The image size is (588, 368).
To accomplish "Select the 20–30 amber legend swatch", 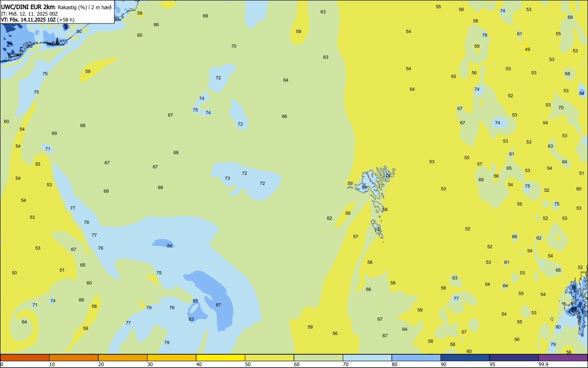I will [x=123, y=357].
